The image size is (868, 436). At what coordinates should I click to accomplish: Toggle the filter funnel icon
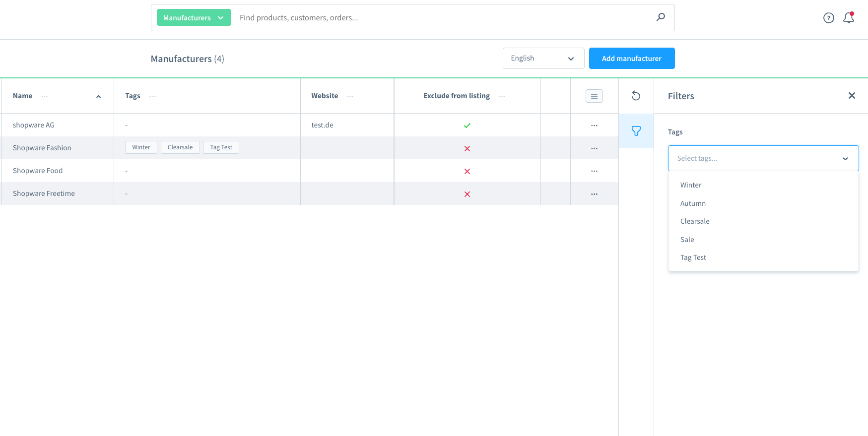tap(636, 131)
